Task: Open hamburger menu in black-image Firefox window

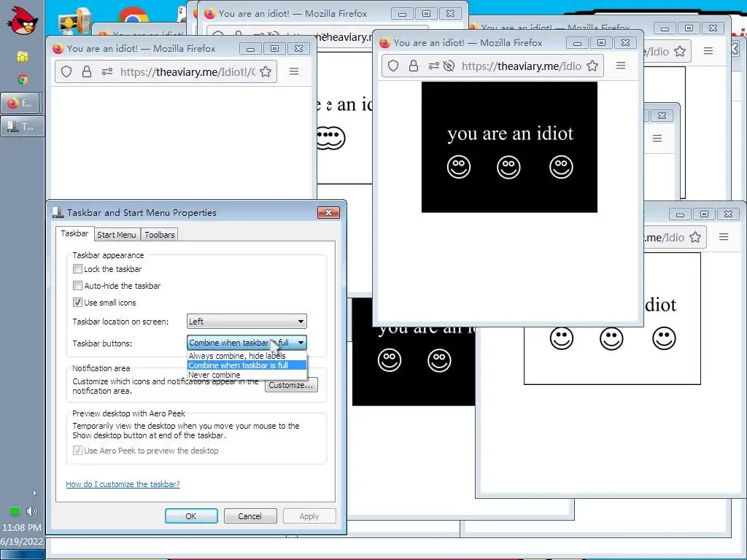Action: point(621,66)
